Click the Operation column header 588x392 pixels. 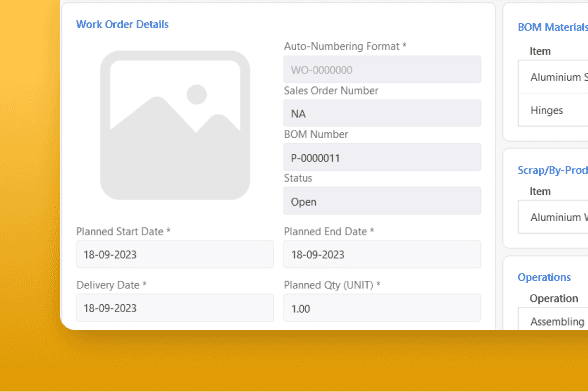click(554, 298)
